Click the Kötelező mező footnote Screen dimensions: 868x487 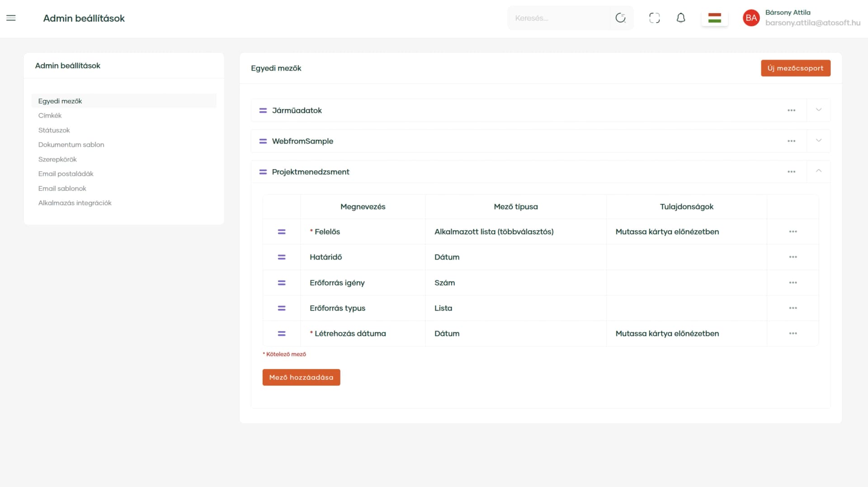point(284,354)
